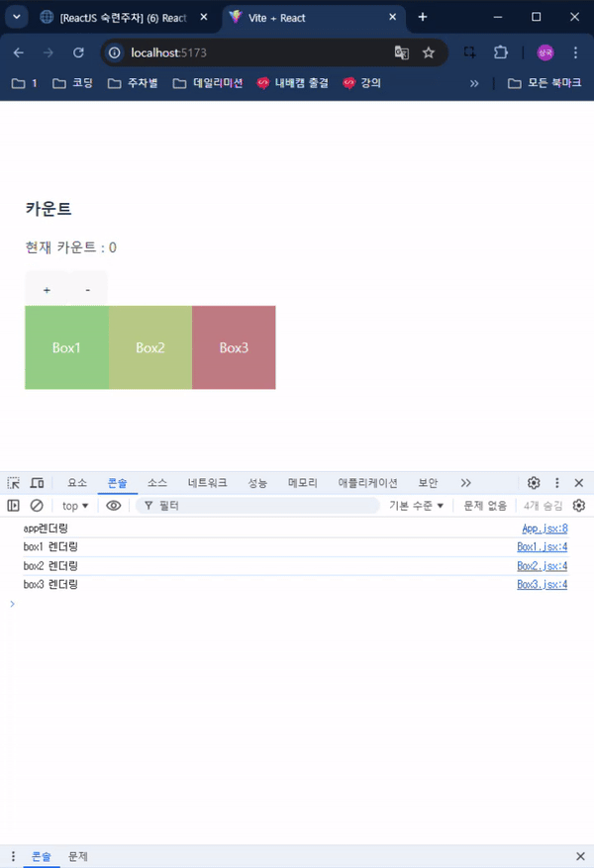Open the profile avatar menu
The height and width of the screenshot is (868, 594).
click(545, 52)
